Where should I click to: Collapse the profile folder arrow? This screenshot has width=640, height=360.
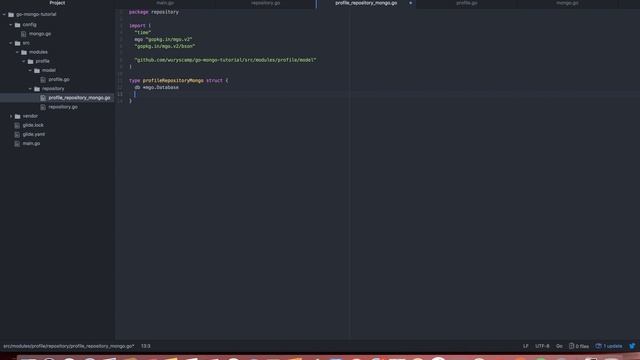24,61
